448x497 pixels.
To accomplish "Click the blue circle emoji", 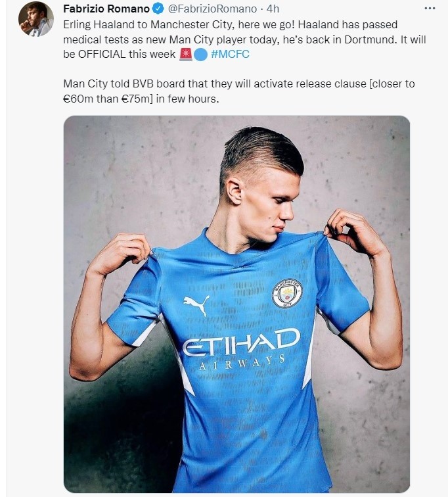I will (201, 55).
